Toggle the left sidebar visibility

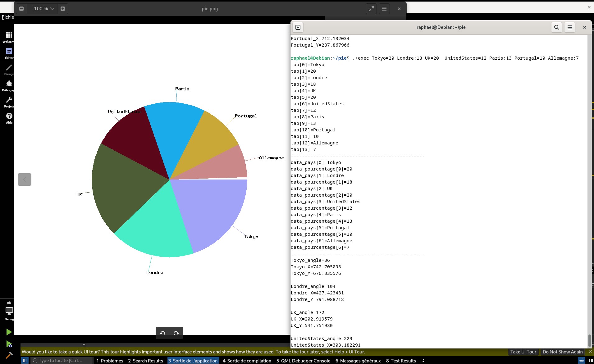pyautogui.click(x=25, y=361)
